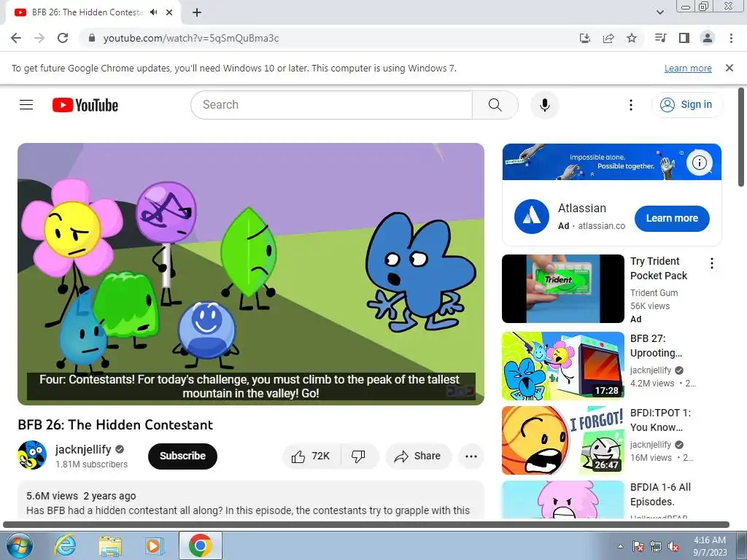Open Trident Pocket Pack ad thumbnail
Screen dimensions: 747x560
(562, 289)
